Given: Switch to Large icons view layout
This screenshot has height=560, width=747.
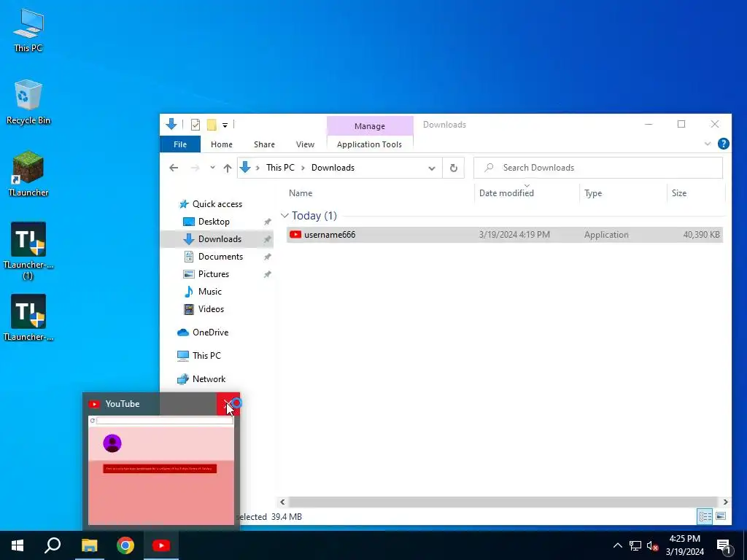Looking at the screenshot, I should tap(721, 516).
